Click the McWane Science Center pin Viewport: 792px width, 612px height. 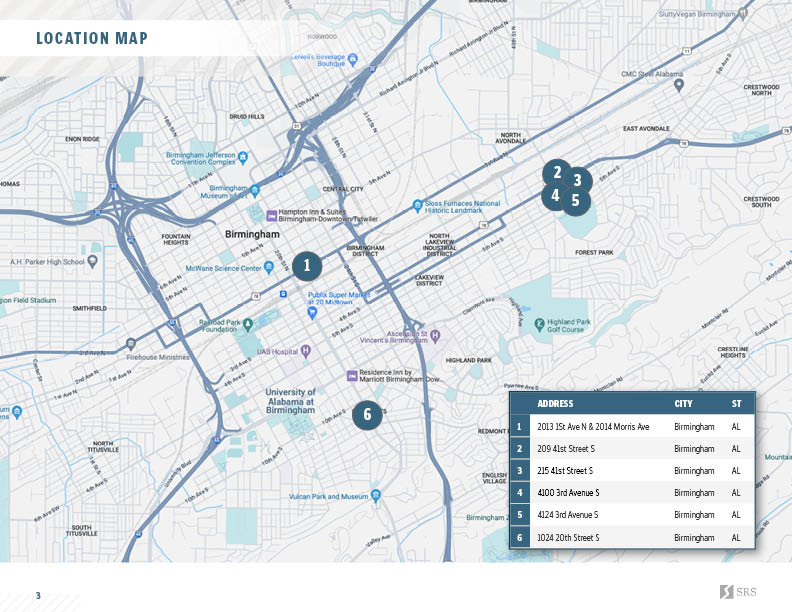(269, 268)
